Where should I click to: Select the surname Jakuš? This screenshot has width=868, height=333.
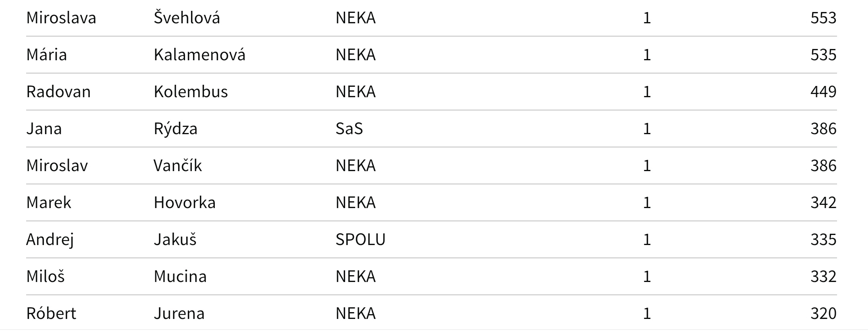[x=175, y=239]
